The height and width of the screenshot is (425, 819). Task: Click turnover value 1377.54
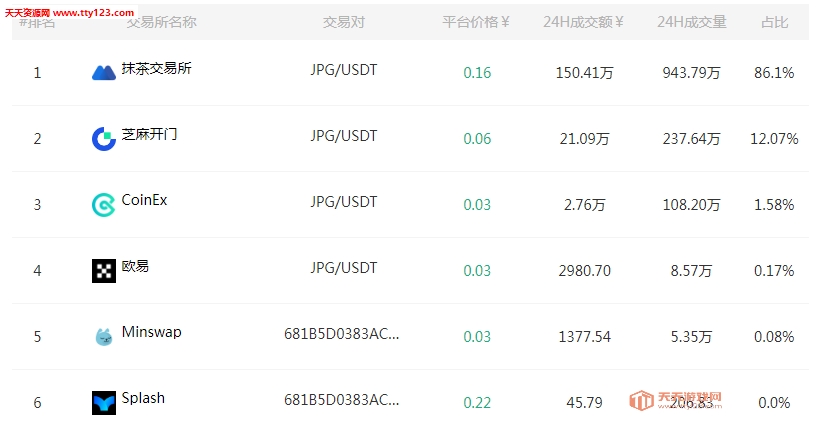pos(584,337)
